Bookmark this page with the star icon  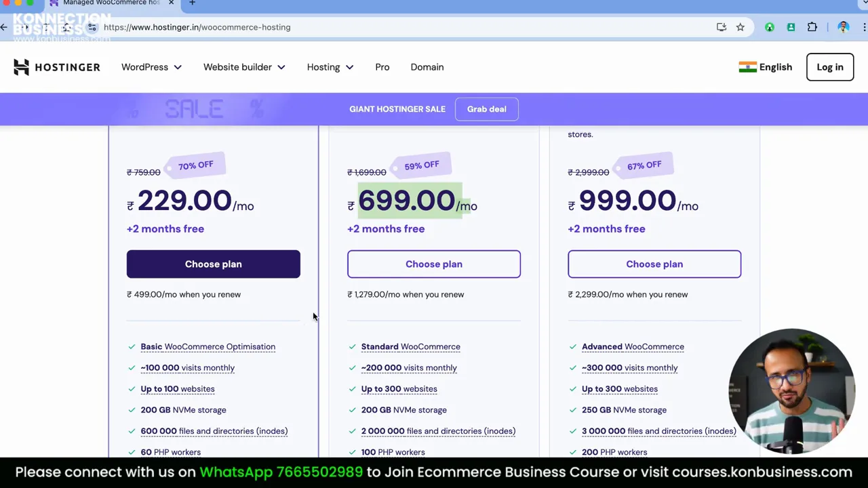click(741, 27)
